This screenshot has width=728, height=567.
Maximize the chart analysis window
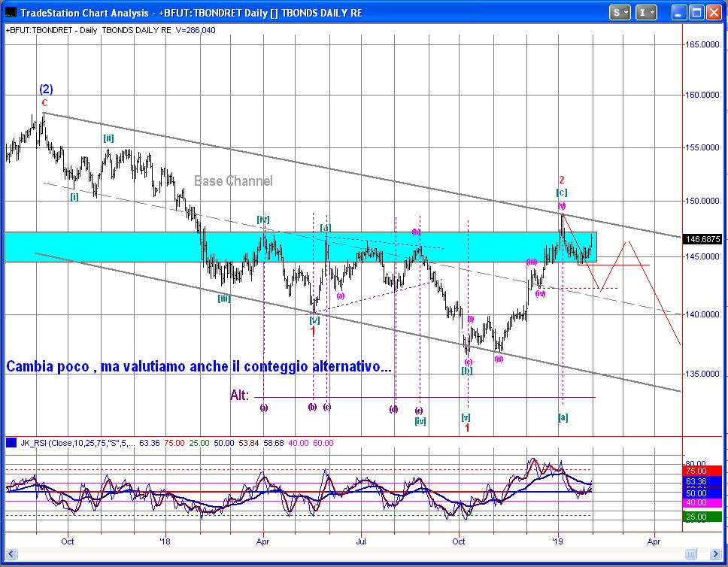[x=696, y=13]
